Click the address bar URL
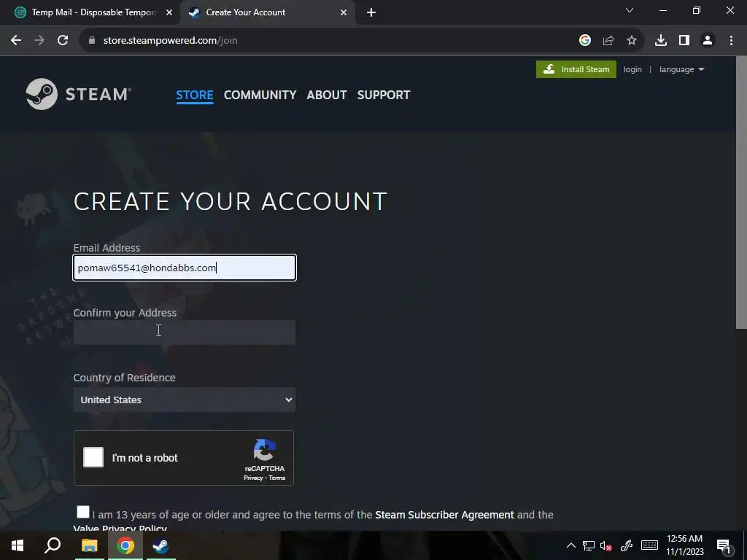 [170, 41]
